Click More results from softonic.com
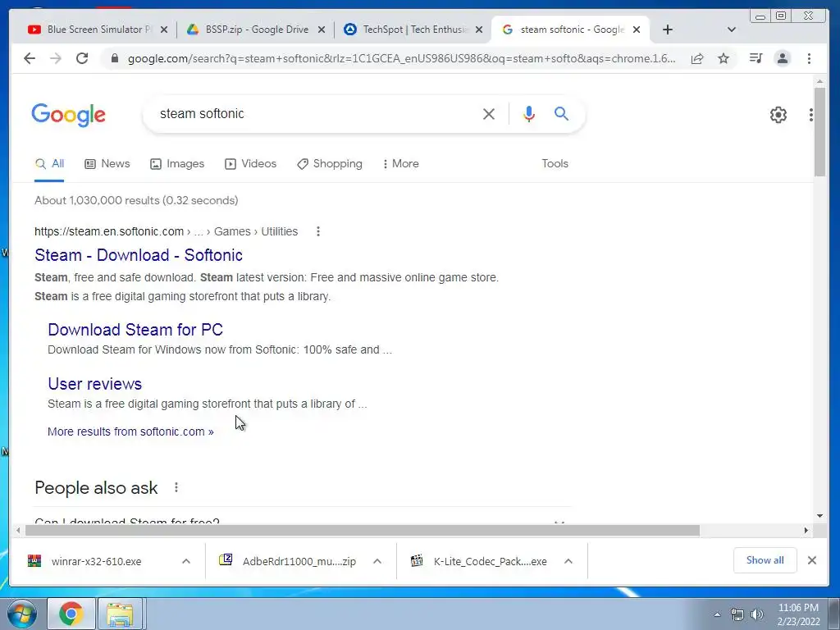This screenshot has width=840, height=630. pyautogui.click(x=130, y=431)
